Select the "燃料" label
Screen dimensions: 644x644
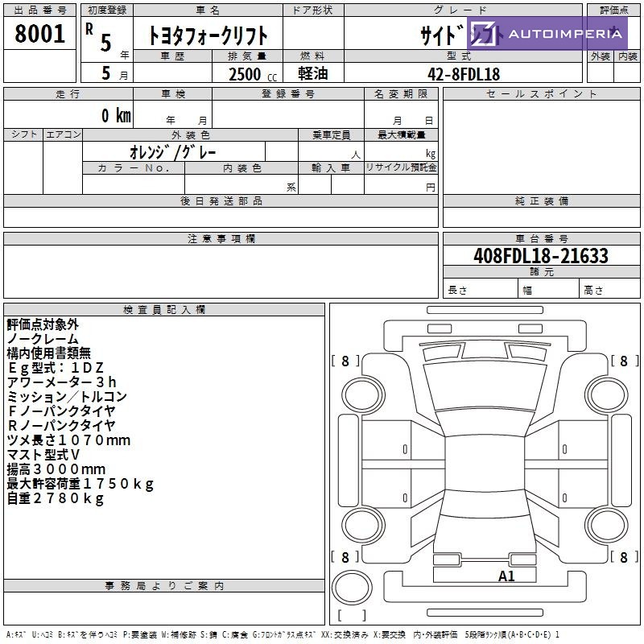(313, 56)
